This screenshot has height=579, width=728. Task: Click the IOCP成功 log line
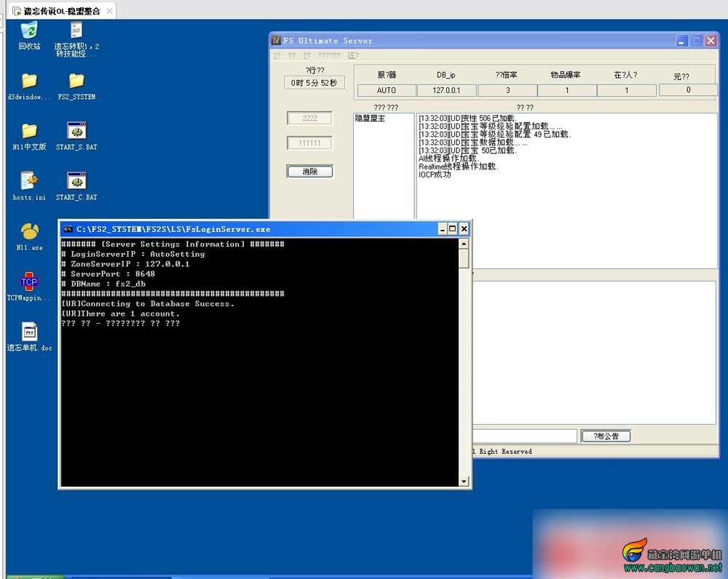pyautogui.click(x=435, y=175)
